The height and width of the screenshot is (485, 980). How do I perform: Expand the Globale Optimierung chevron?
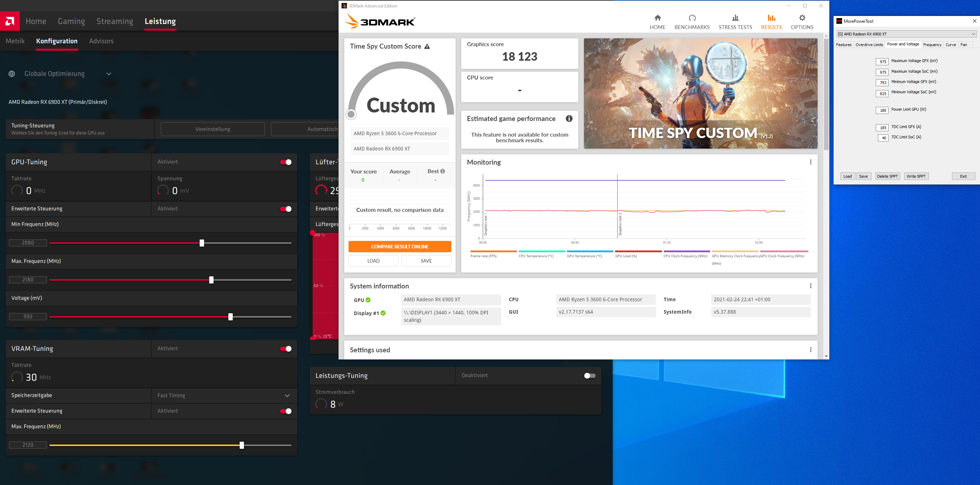click(x=109, y=74)
